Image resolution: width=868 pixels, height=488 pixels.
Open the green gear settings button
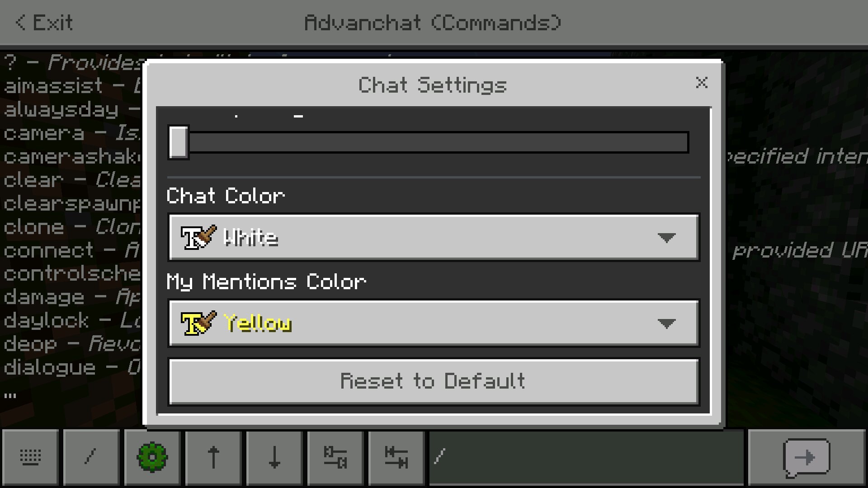point(152,458)
